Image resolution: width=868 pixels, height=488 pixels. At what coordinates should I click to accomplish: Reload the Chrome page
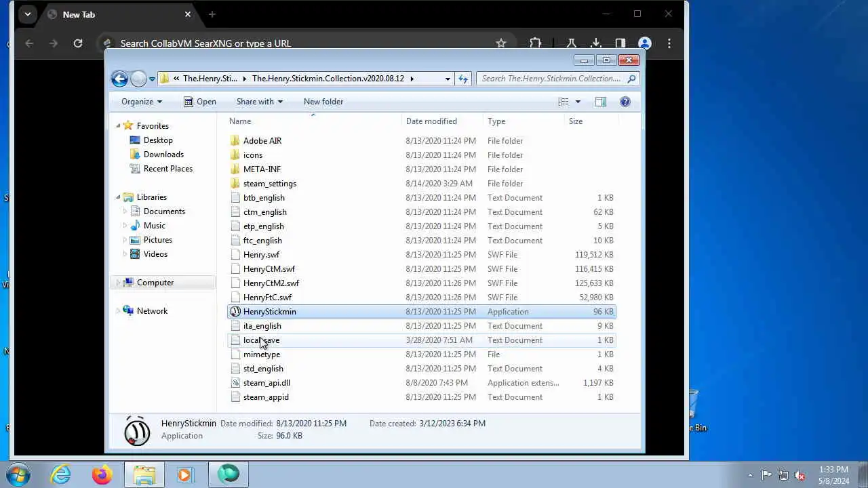(78, 43)
